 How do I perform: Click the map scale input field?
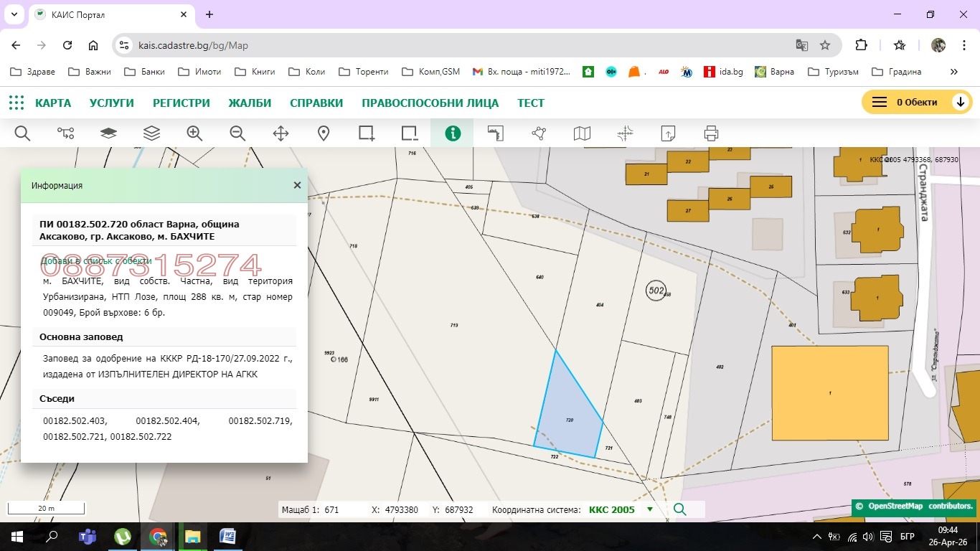pos(341,510)
